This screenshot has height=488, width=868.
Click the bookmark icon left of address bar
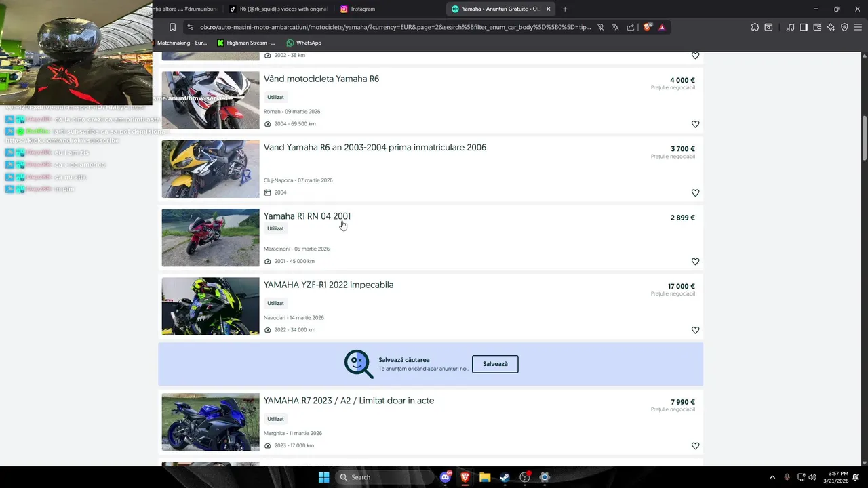pos(172,27)
